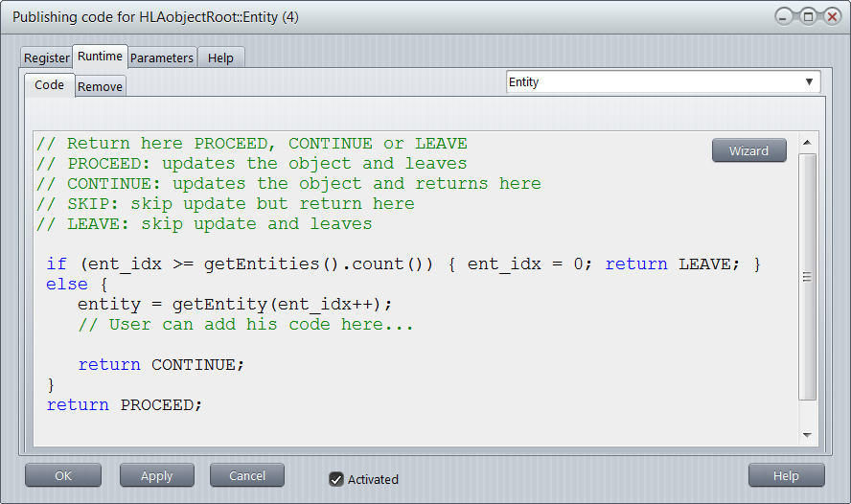Uncheck the Activated checkbox

pyautogui.click(x=336, y=479)
